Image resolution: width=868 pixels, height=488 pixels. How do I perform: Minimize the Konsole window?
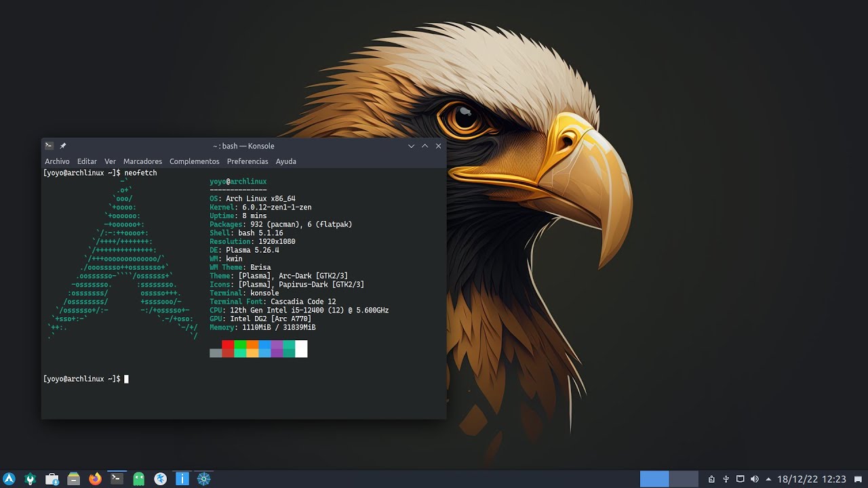point(411,146)
